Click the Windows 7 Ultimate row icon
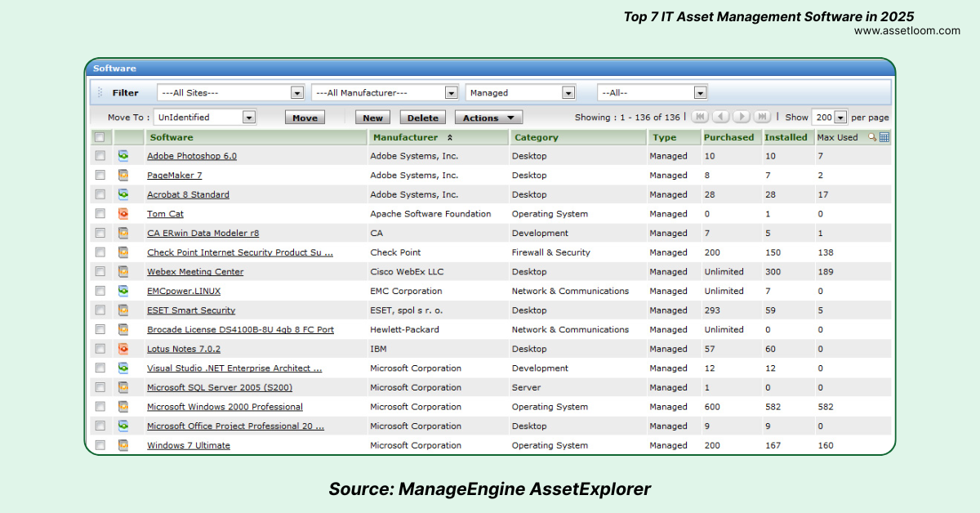This screenshot has width=980, height=513. (123, 445)
